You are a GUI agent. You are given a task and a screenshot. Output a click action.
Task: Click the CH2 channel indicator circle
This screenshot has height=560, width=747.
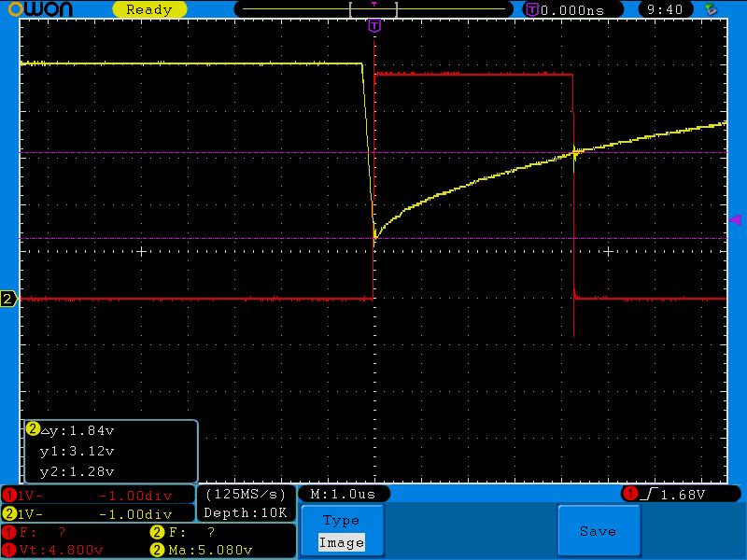pos(7,513)
